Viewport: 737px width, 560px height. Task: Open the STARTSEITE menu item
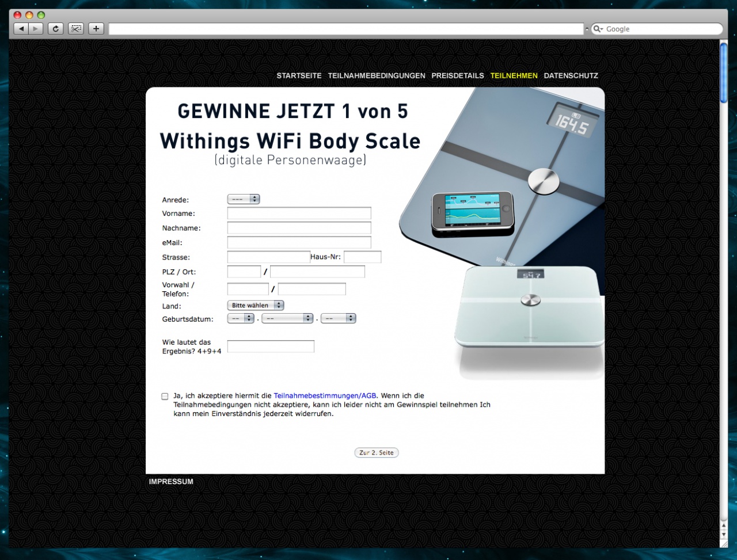[x=299, y=75]
